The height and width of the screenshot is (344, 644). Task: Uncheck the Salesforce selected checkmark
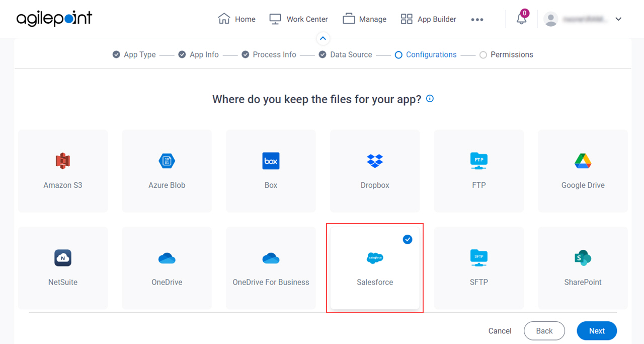tap(408, 240)
